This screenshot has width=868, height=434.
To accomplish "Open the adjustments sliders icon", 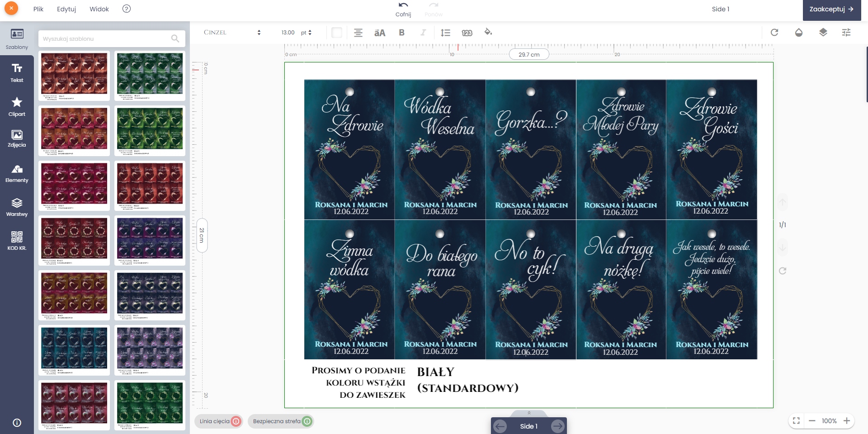I will 846,32.
